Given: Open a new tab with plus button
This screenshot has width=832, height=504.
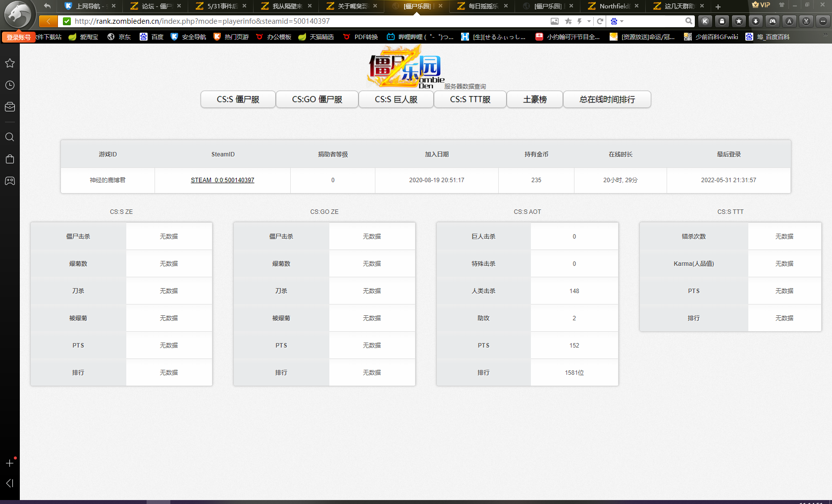Looking at the screenshot, I should click(718, 6).
